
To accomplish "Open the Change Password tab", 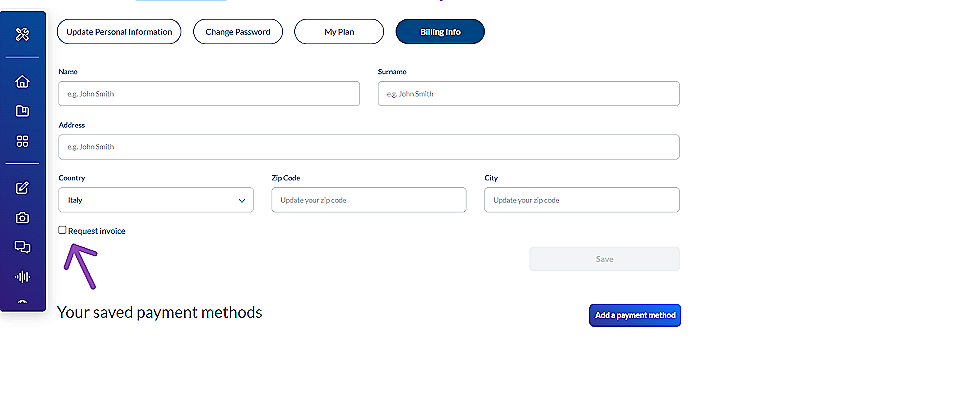I will (x=238, y=32).
